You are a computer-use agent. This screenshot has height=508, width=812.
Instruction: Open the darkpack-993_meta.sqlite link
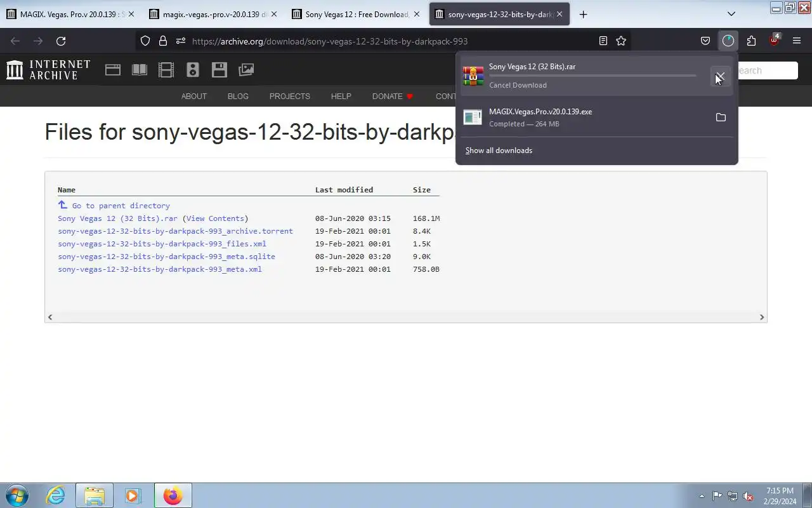[166, 257]
